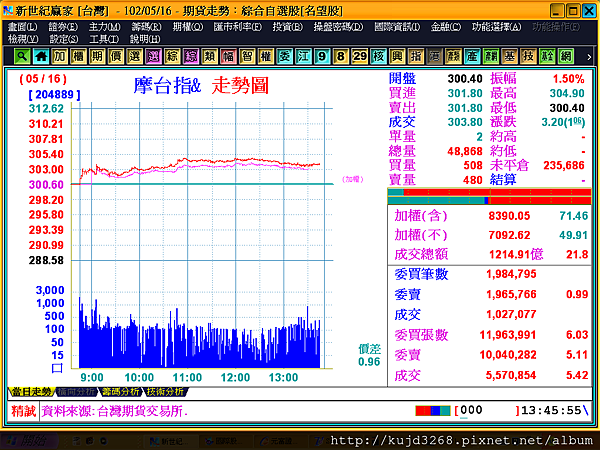The height and width of the screenshot is (450, 600).
Task: Click the yellow 選 toolbar icon
Action: pyautogui.click(x=135, y=57)
